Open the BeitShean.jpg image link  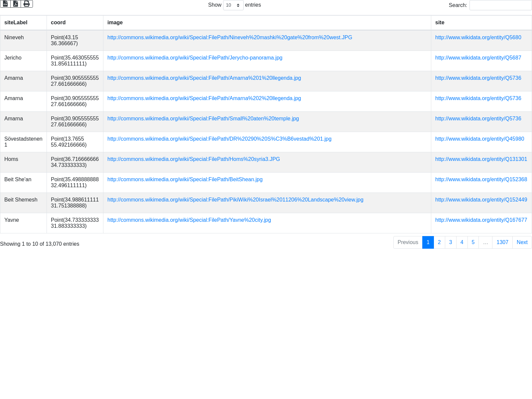point(185,180)
